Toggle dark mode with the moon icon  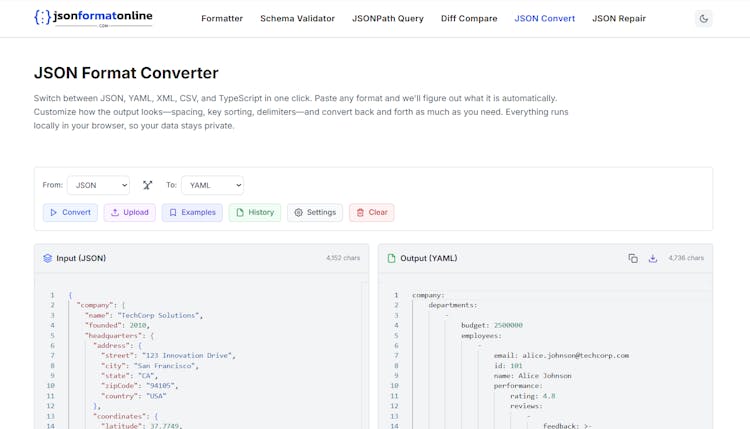click(703, 19)
